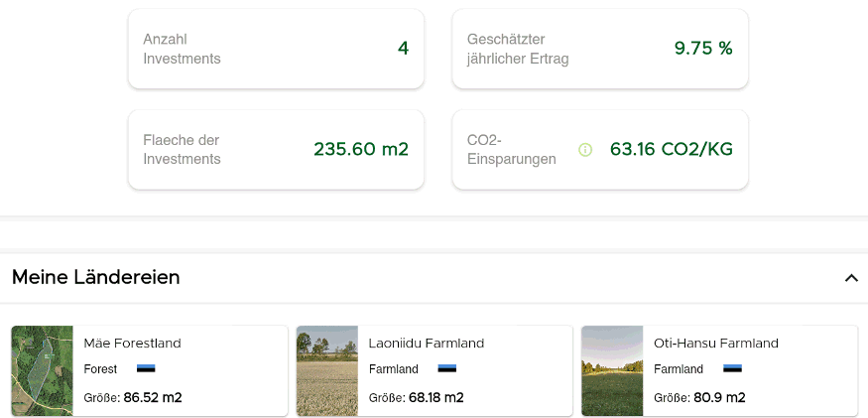This screenshot has height=418, width=868.
Task: Click the 63.16 CO2/KG savings value
Action: tap(672, 150)
